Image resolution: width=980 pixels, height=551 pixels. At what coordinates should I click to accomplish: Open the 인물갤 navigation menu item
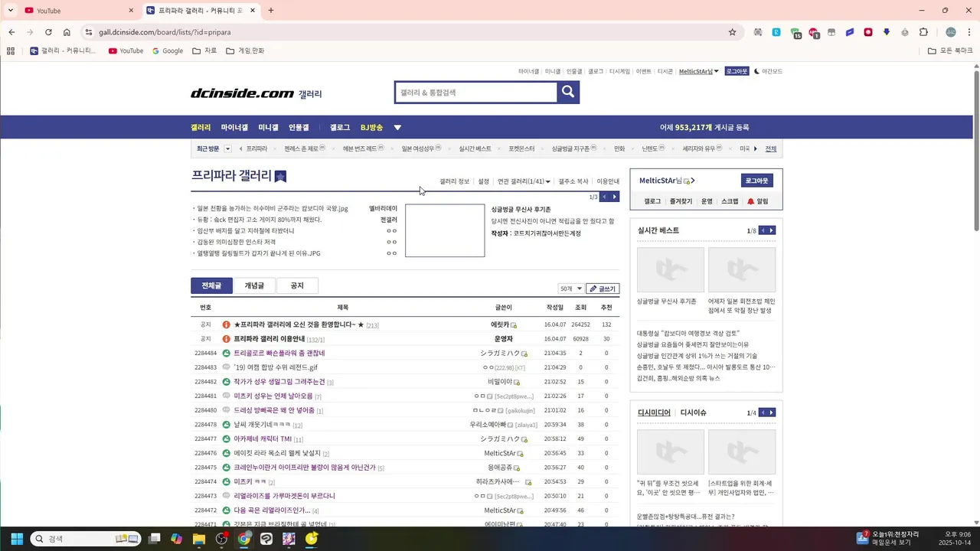click(299, 128)
